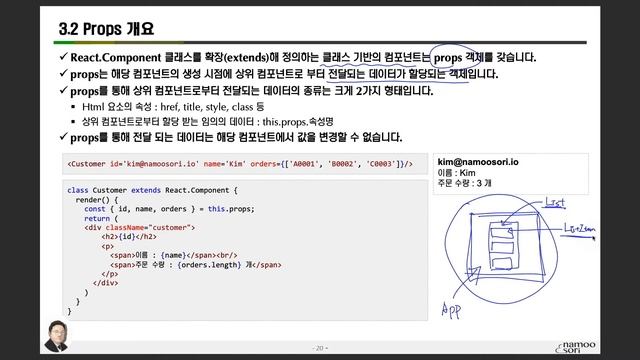Click the "return (" code line

tap(101, 218)
